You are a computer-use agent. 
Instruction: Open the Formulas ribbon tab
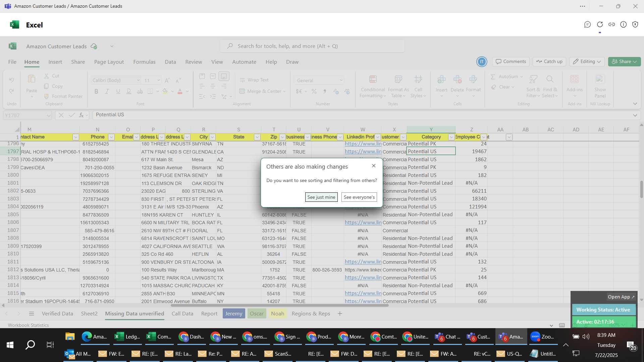click(x=144, y=62)
